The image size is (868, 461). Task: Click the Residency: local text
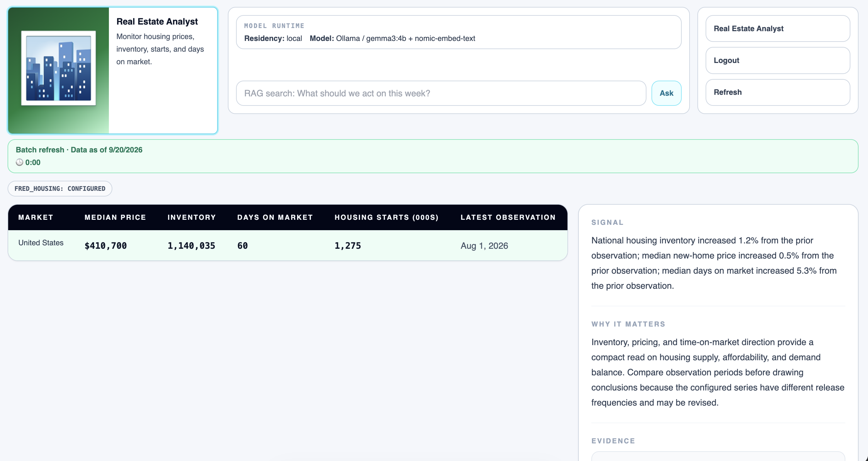(x=273, y=38)
